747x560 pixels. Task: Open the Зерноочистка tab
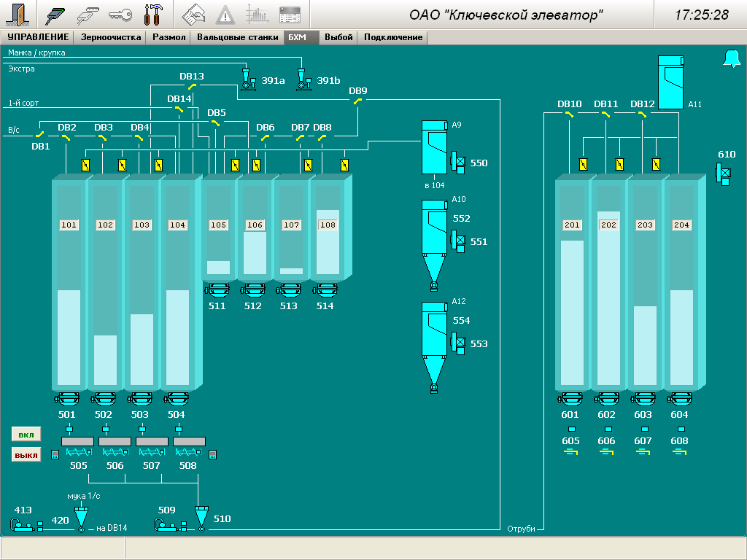pyautogui.click(x=111, y=37)
